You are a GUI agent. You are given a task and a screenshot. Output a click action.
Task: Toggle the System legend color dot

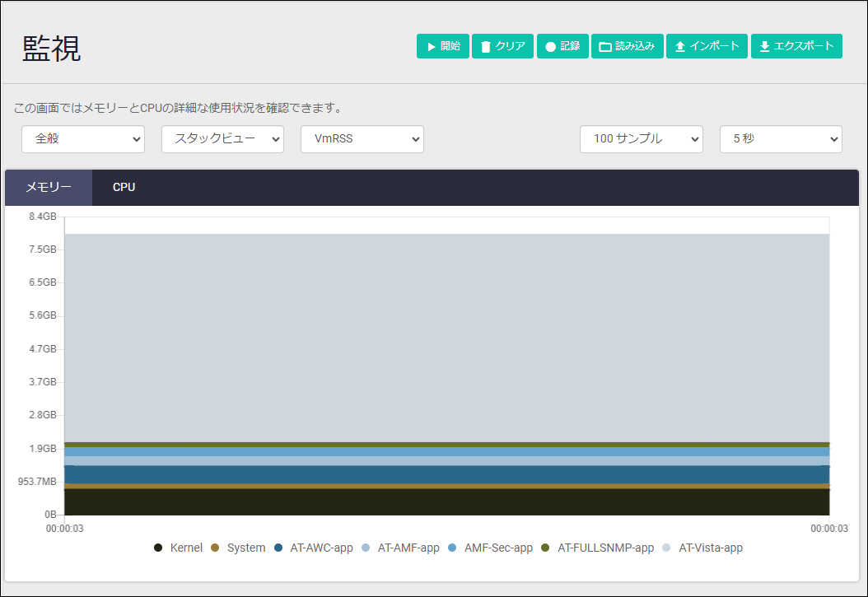pyautogui.click(x=215, y=548)
